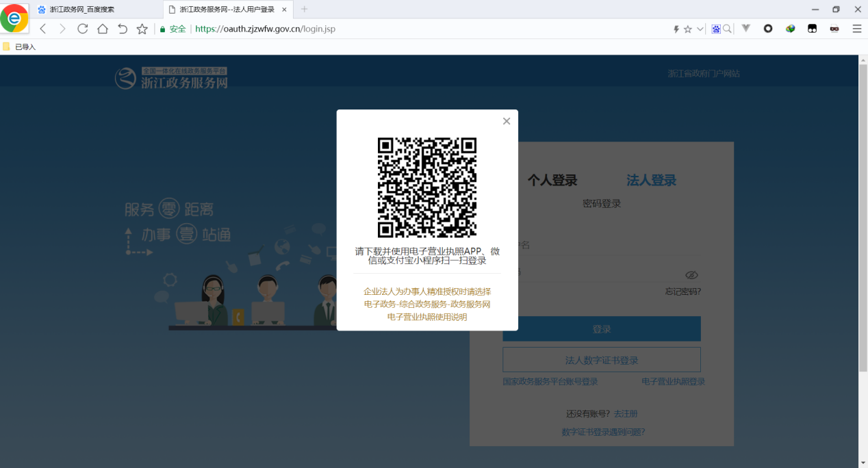The image size is (868, 468).
Task: Click the 浙江政务服务网 site logo
Action: pyautogui.click(x=171, y=78)
